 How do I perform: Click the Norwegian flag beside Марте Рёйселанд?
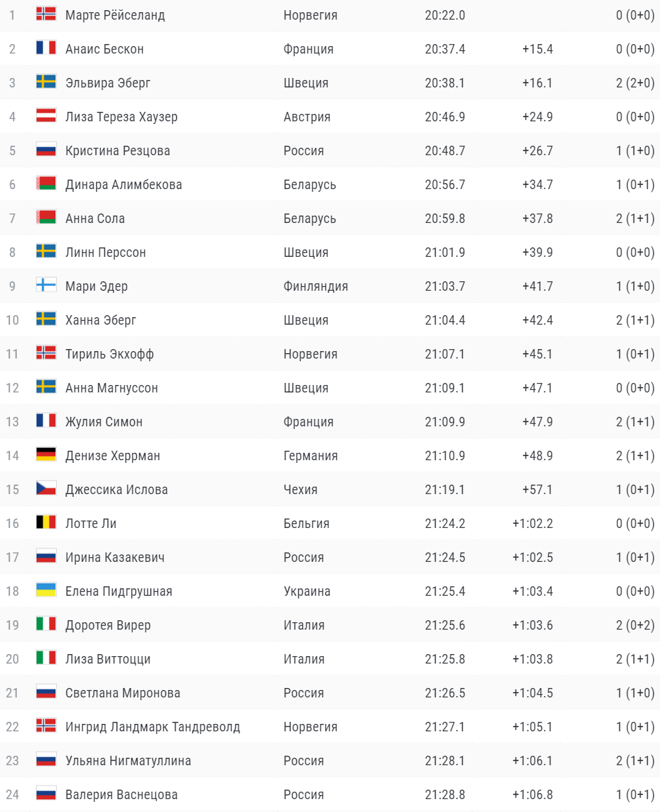pyautogui.click(x=45, y=14)
